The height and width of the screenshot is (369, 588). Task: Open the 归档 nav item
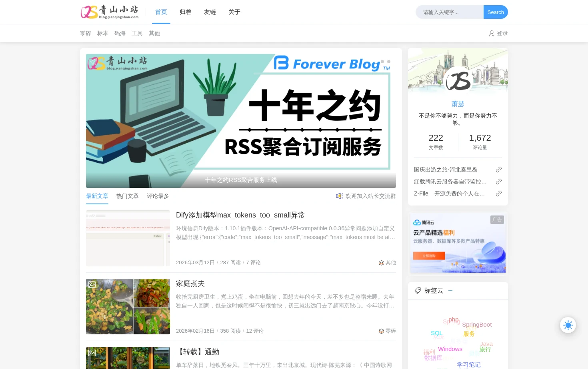tap(186, 12)
